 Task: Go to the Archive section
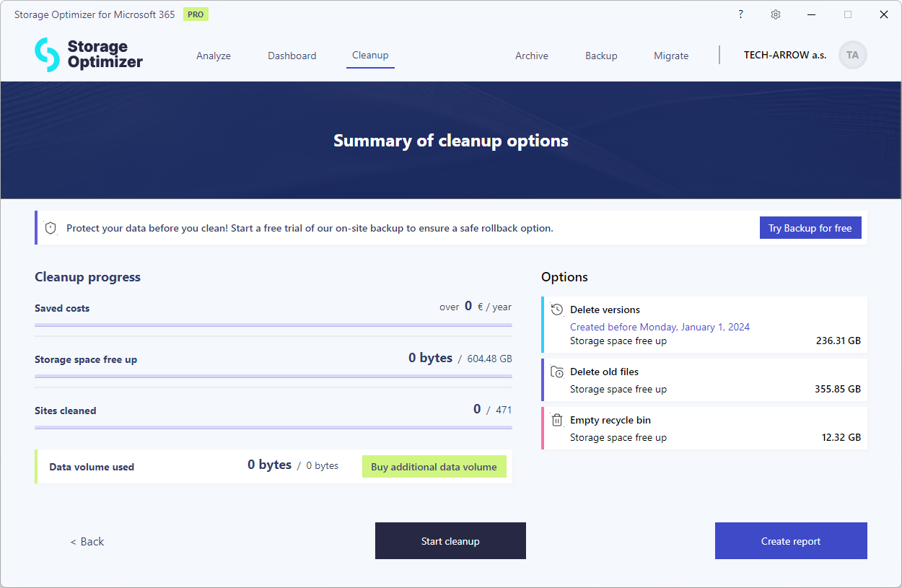tap(532, 55)
